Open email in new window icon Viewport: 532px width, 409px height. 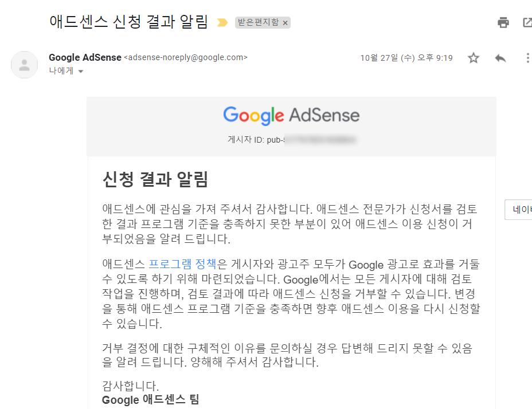click(x=527, y=22)
